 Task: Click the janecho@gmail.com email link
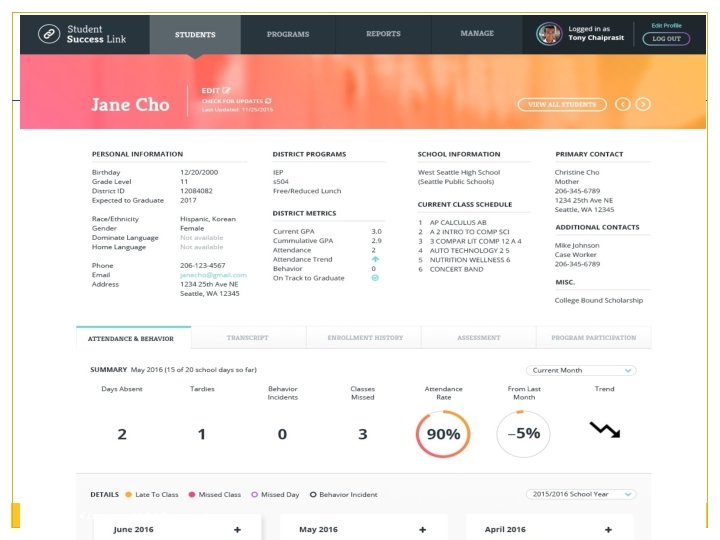pyautogui.click(x=214, y=275)
